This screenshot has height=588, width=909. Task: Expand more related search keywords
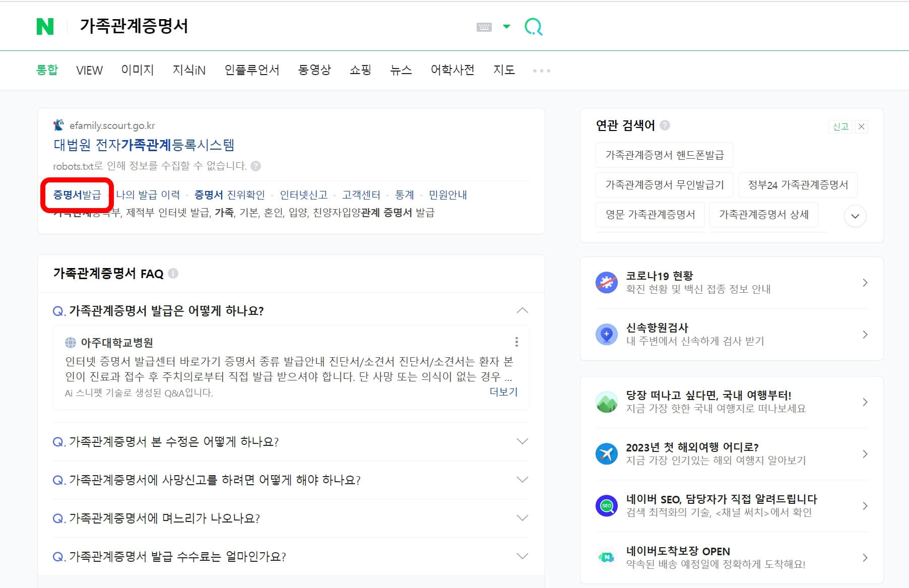point(855,216)
